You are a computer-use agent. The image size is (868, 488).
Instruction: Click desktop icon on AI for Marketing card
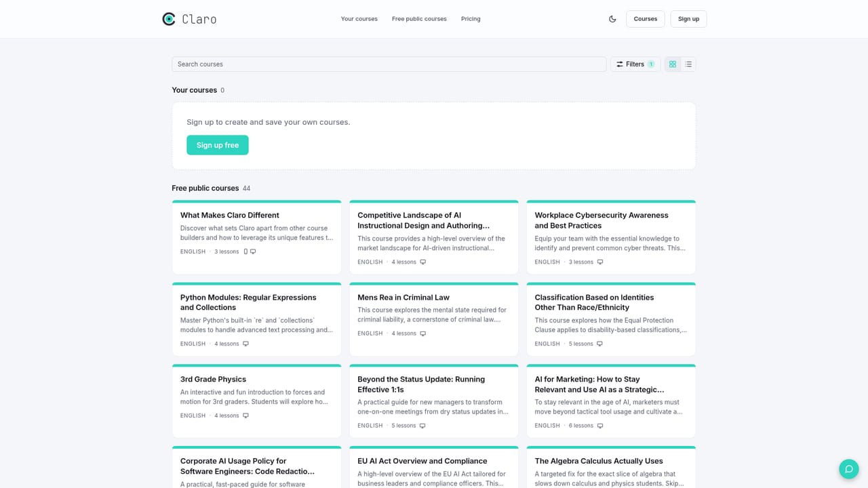click(600, 426)
